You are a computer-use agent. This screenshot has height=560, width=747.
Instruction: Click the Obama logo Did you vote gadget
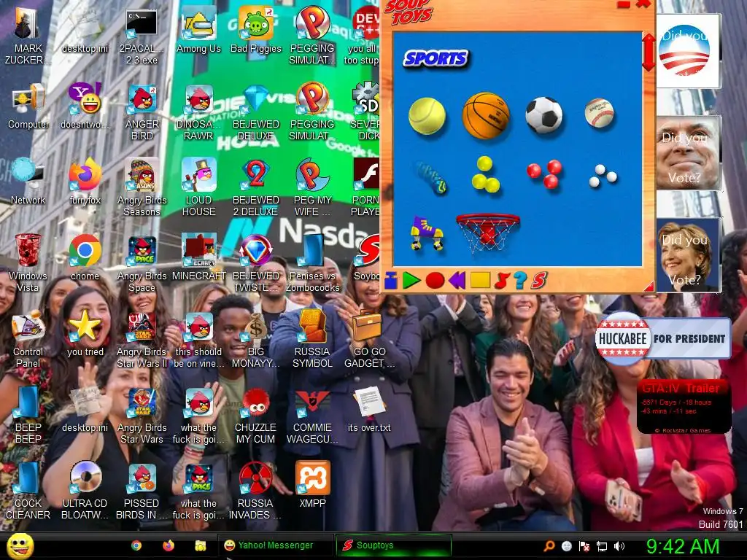689,50
